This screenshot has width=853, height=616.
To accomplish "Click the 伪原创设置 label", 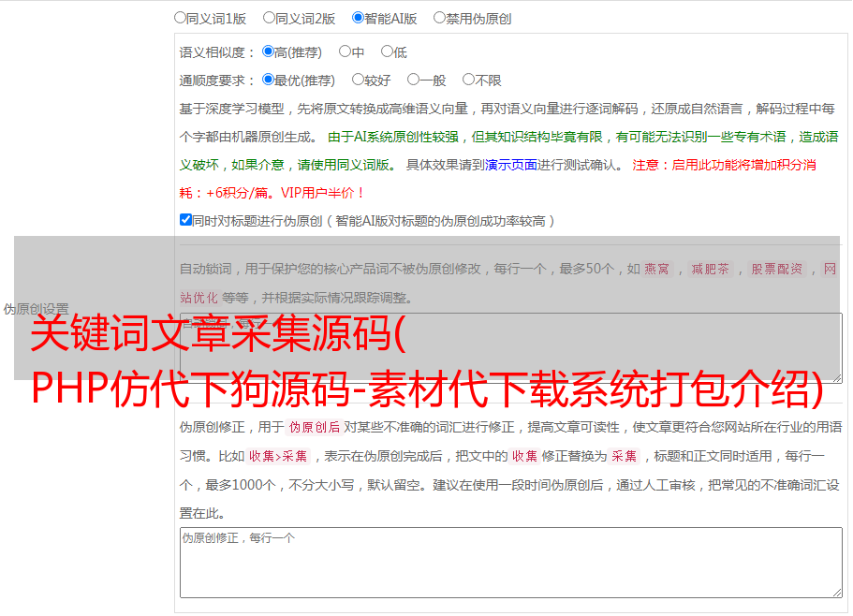I will tap(36, 309).
